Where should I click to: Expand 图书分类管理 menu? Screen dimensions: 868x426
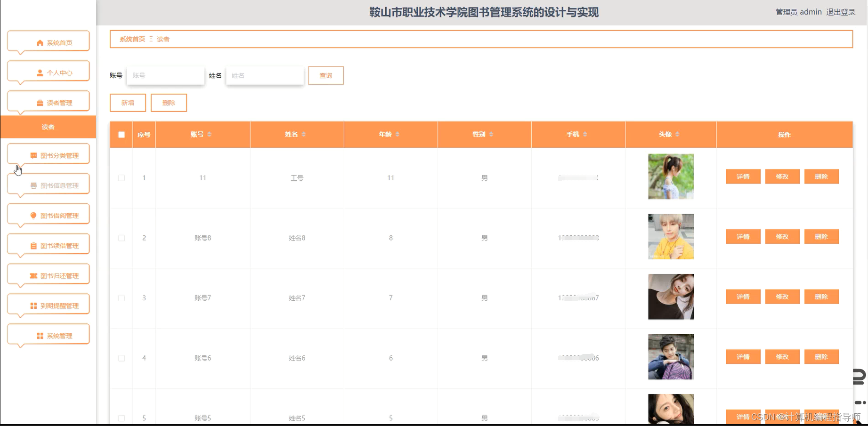49,155
